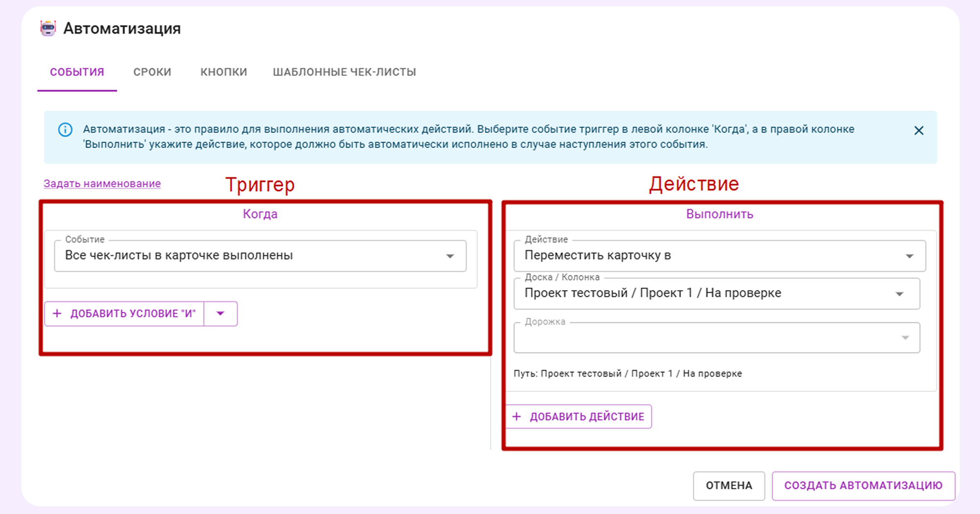This screenshot has height=514, width=980.
Task: Expand the arrow next to the add-condition button
Action: 220,313
